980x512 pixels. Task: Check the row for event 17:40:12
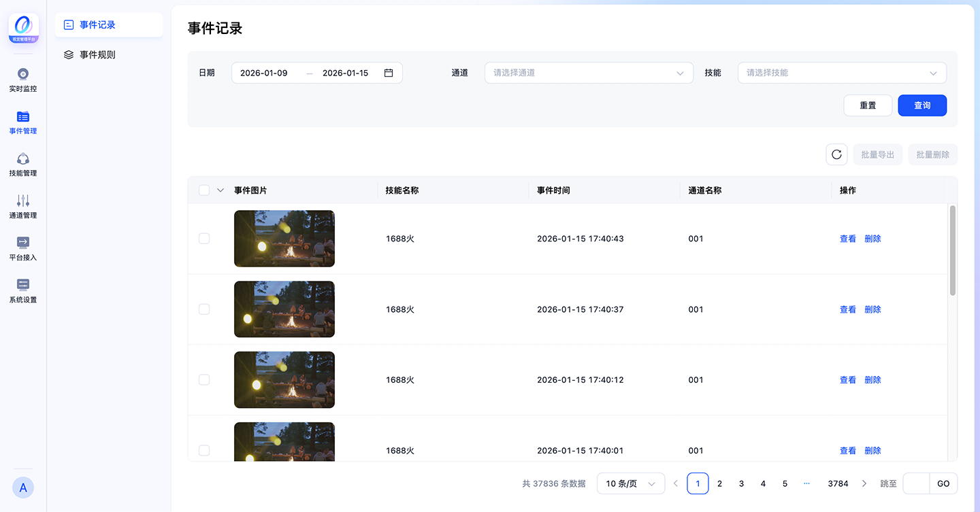click(204, 380)
